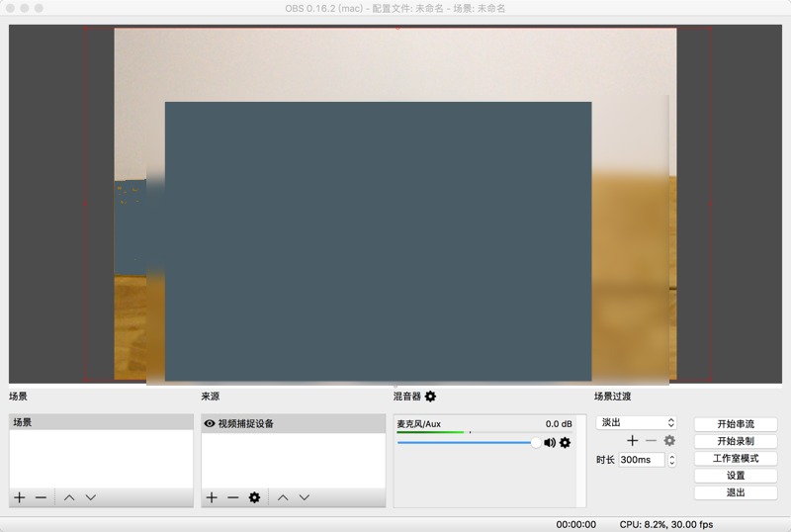
Task: Add a scene transition with plus icon
Action: point(632,441)
